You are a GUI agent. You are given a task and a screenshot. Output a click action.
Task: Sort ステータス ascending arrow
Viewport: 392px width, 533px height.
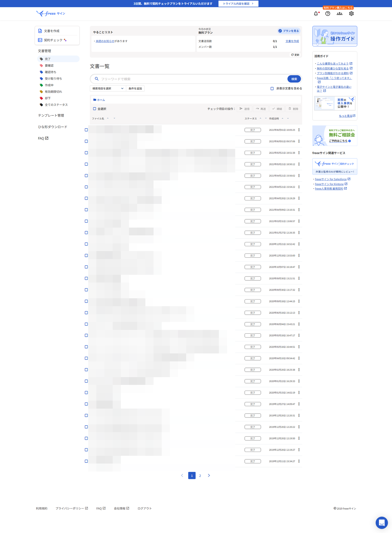(x=260, y=118)
